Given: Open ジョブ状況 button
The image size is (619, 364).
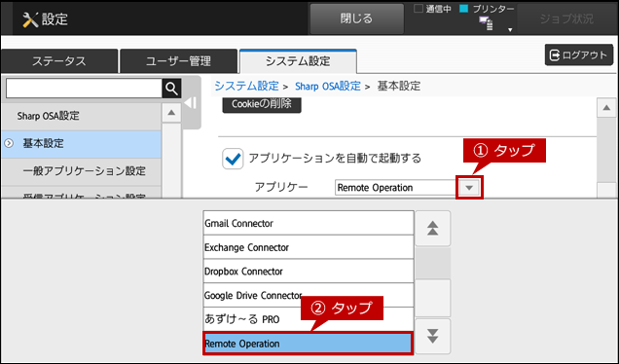Looking at the screenshot, I should coord(566,18).
